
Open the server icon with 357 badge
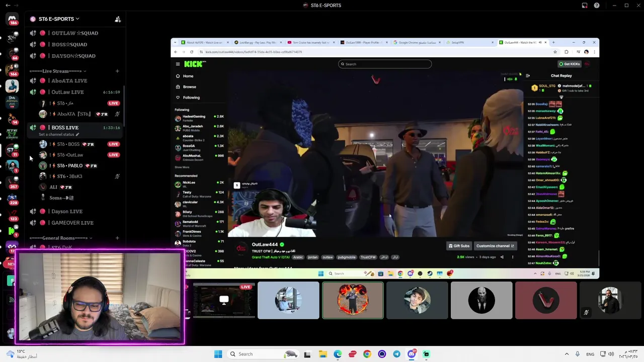pos(12,183)
